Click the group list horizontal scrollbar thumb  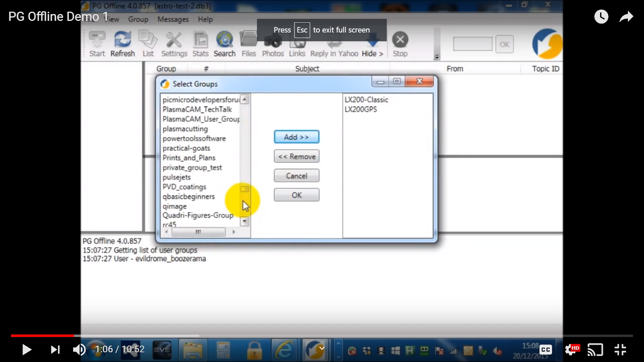point(198,232)
